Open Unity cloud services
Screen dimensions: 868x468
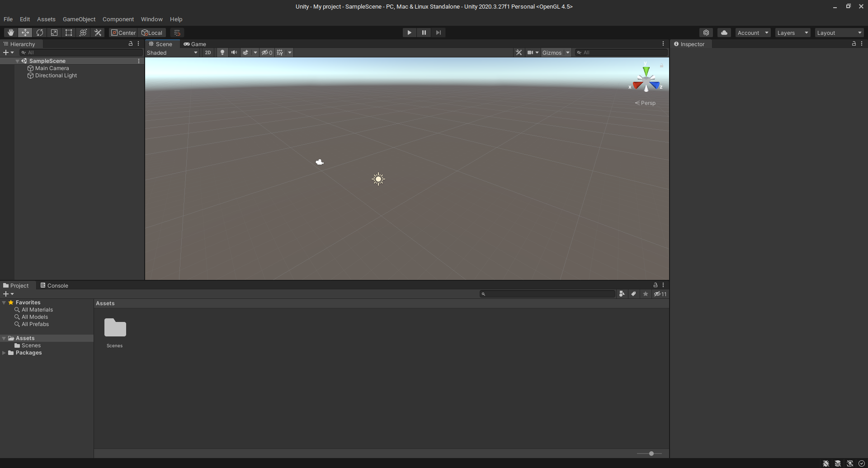(724, 33)
